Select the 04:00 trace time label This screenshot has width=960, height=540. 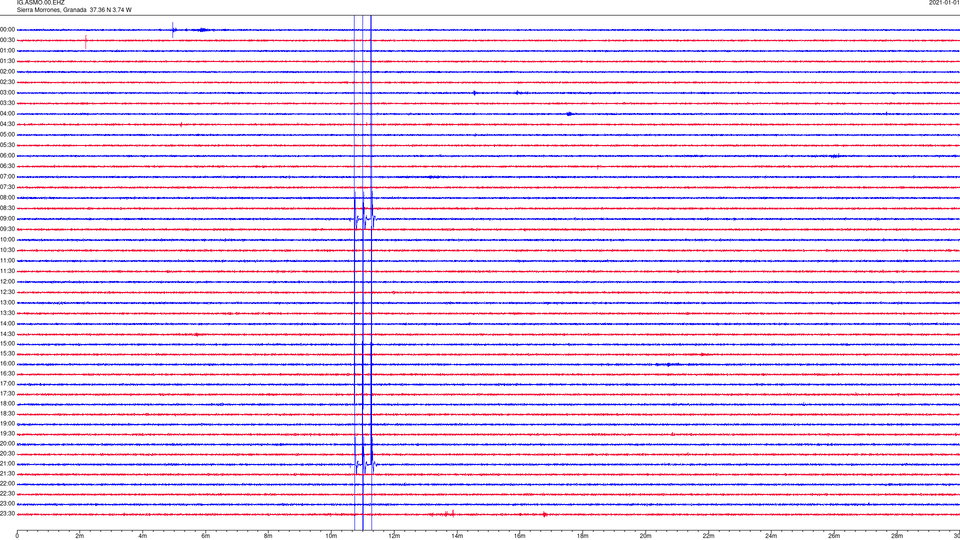click(7, 114)
